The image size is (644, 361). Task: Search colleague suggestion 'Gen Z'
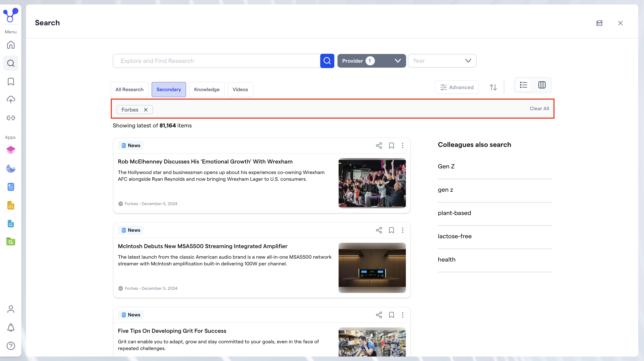[446, 166]
